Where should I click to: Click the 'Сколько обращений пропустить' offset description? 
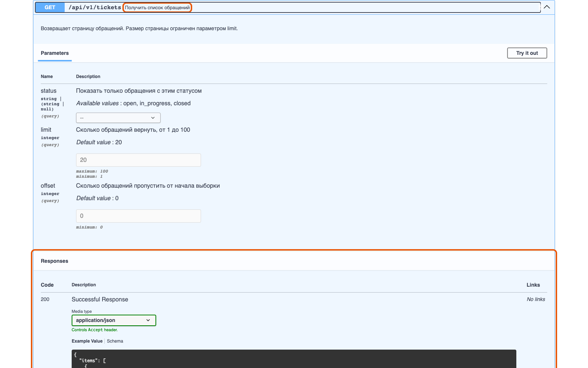click(x=148, y=186)
